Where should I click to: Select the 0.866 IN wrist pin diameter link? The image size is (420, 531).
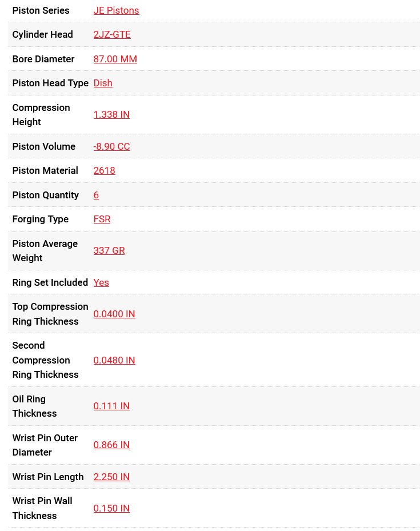pos(111,445)
